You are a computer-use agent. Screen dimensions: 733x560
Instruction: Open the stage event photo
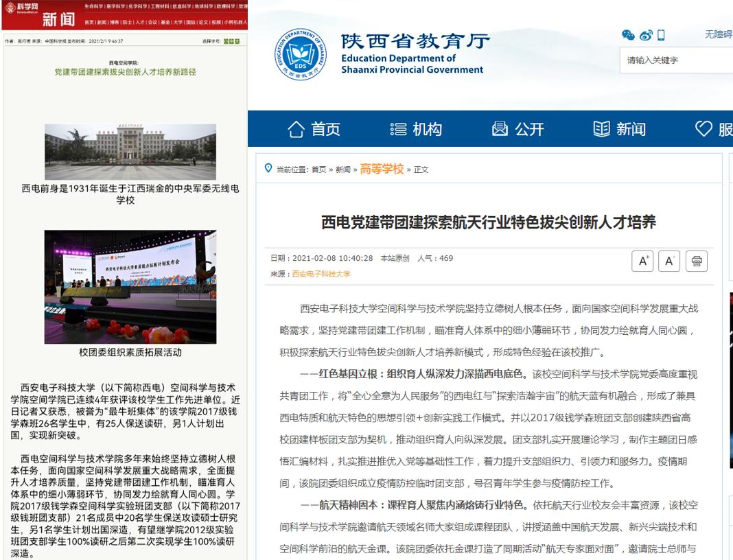(130, 287)
